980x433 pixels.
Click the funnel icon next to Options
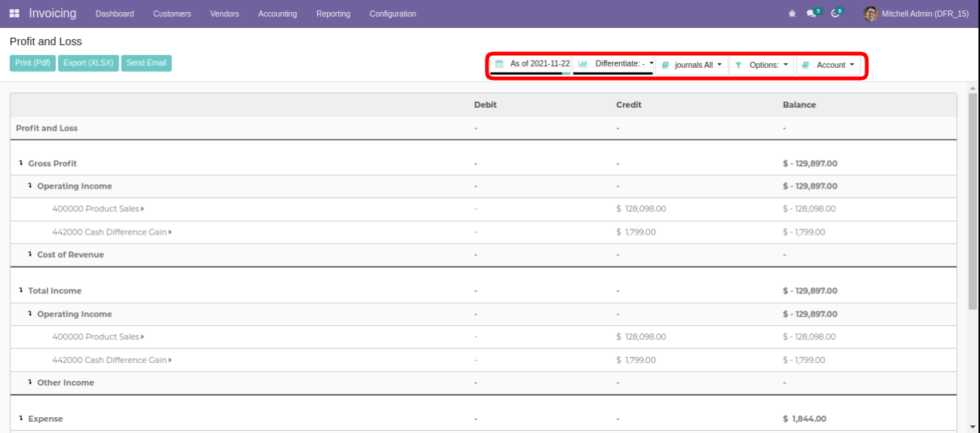coord(738,66)
